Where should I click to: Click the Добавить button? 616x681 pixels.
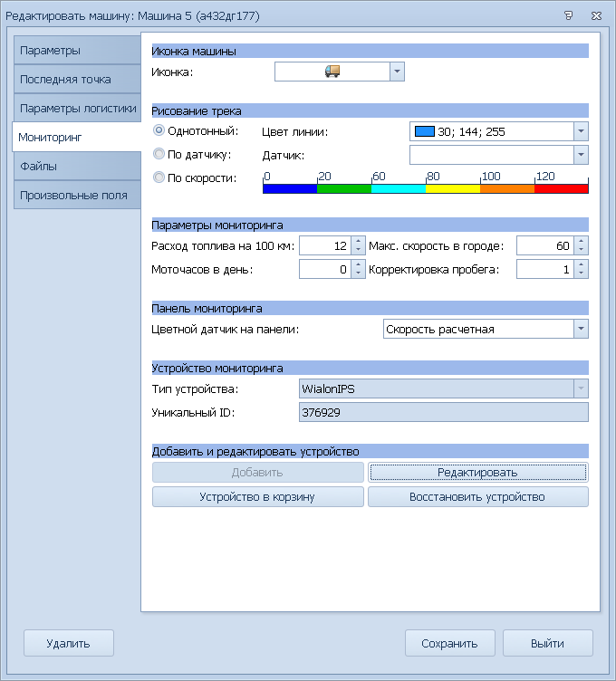point(257,472)
